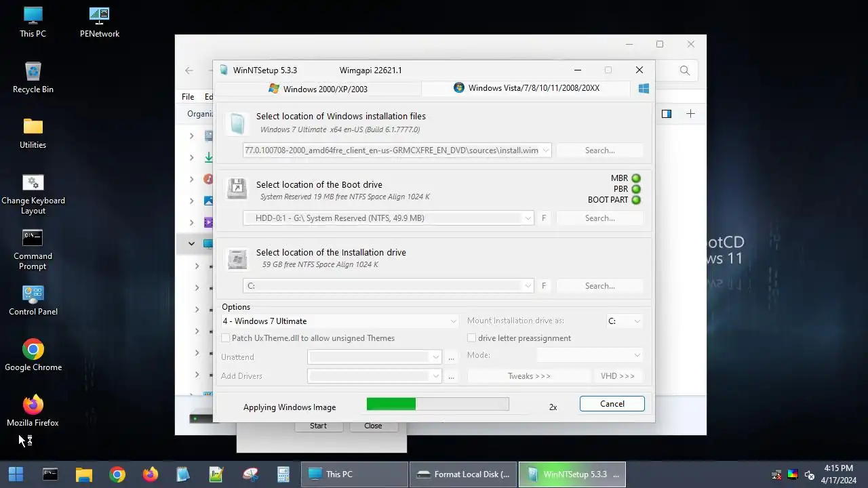The image size is (868, 488).
Task: Click Start in Format dialog
Action: (x=318, y=426)
